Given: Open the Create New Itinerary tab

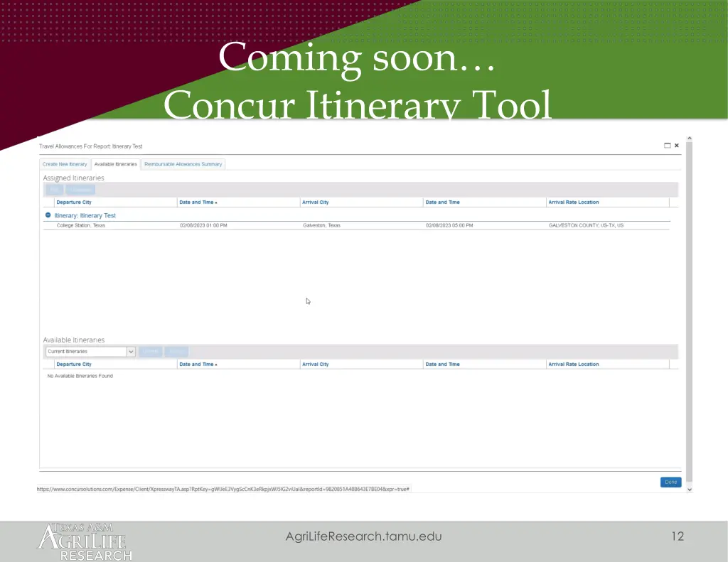Looking at the screenshot, I should coord(65,164).
